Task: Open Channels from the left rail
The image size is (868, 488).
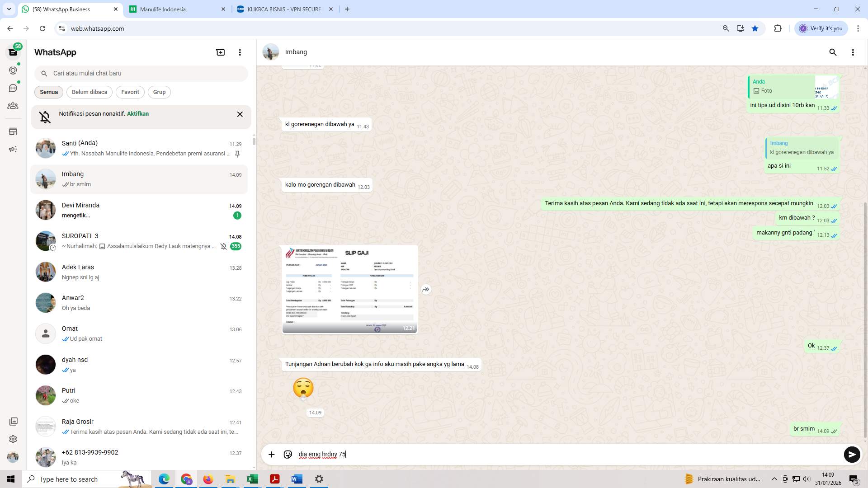Action: 13,88
